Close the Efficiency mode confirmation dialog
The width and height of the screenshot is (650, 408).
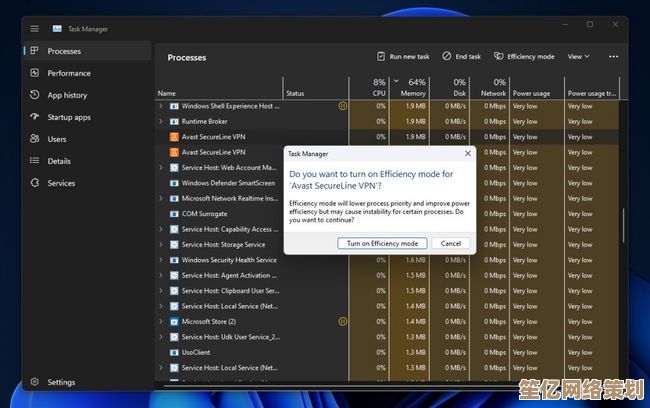pos(468,153)
